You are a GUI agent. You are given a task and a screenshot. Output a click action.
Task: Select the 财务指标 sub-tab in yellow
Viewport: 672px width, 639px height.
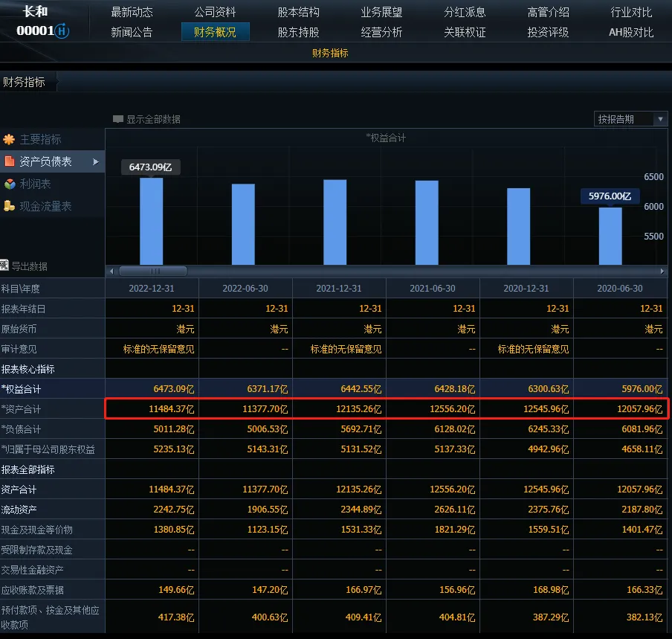click(330, 53)
